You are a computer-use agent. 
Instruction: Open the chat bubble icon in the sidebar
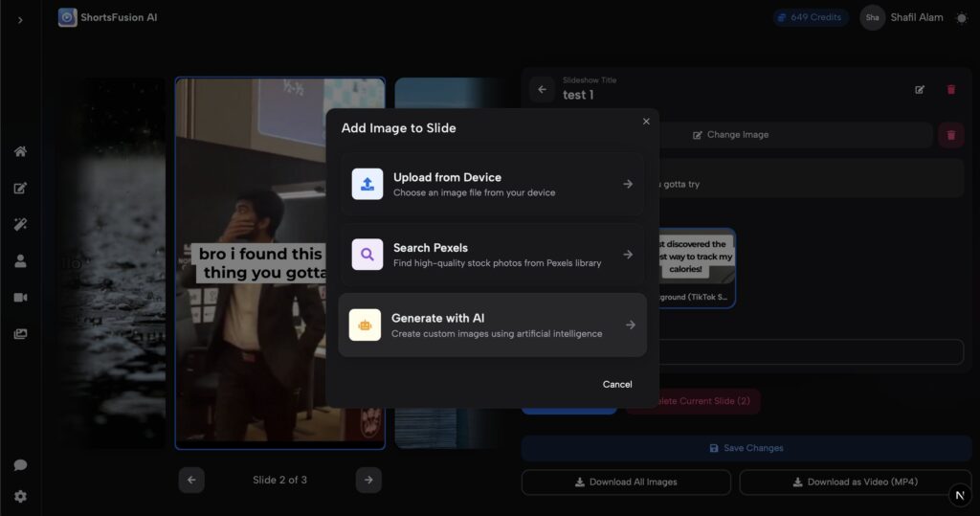20,464
